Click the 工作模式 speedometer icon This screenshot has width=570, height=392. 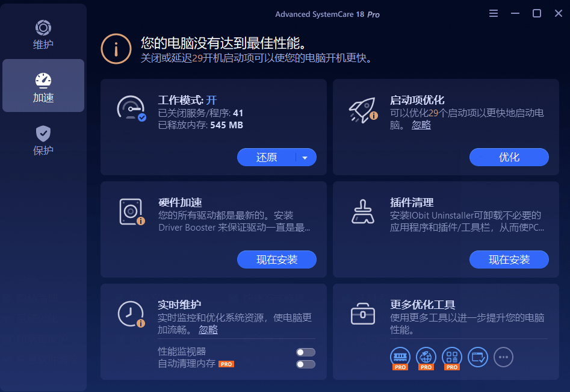click(x=130, y=109)
